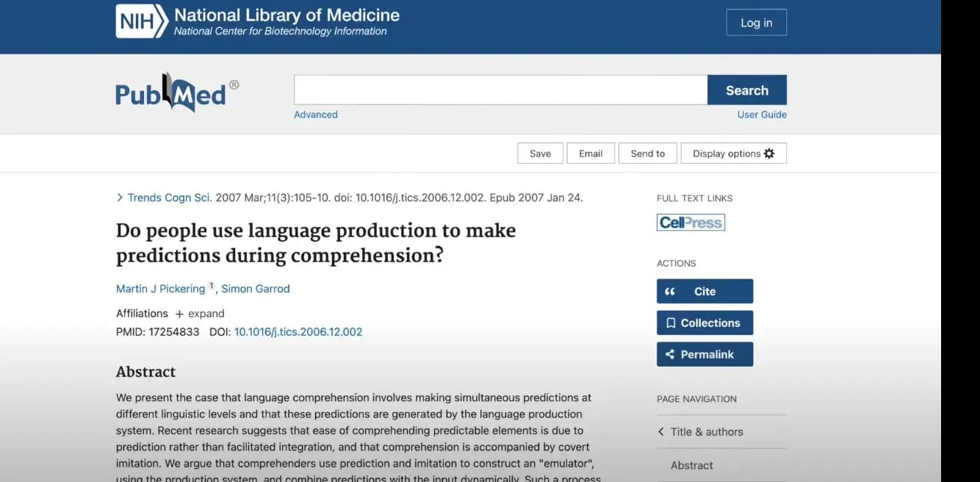Open the DOI 10.1016/j.tics.2006.12.002 link
The image size is (980, 482).
pyautogui.click(x=298, y=332)
